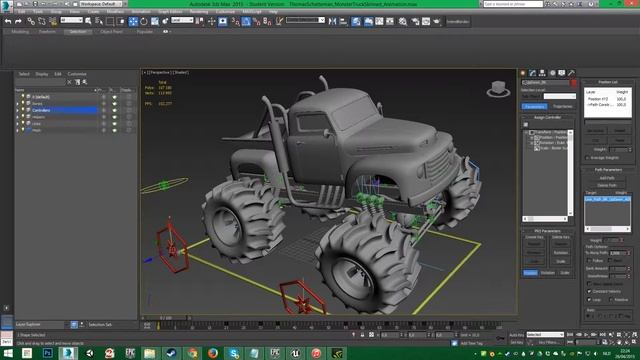Toggle the Loop checkbox
640x360 pixels.
pos(589,299)
